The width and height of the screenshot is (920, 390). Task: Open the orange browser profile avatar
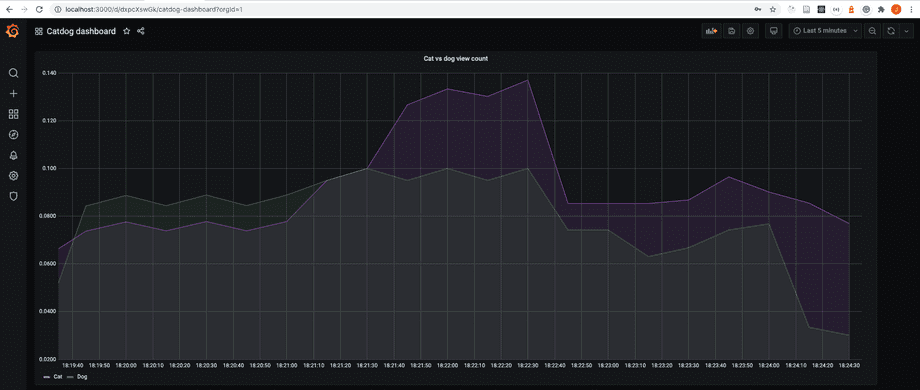click(x=896, y=9)
